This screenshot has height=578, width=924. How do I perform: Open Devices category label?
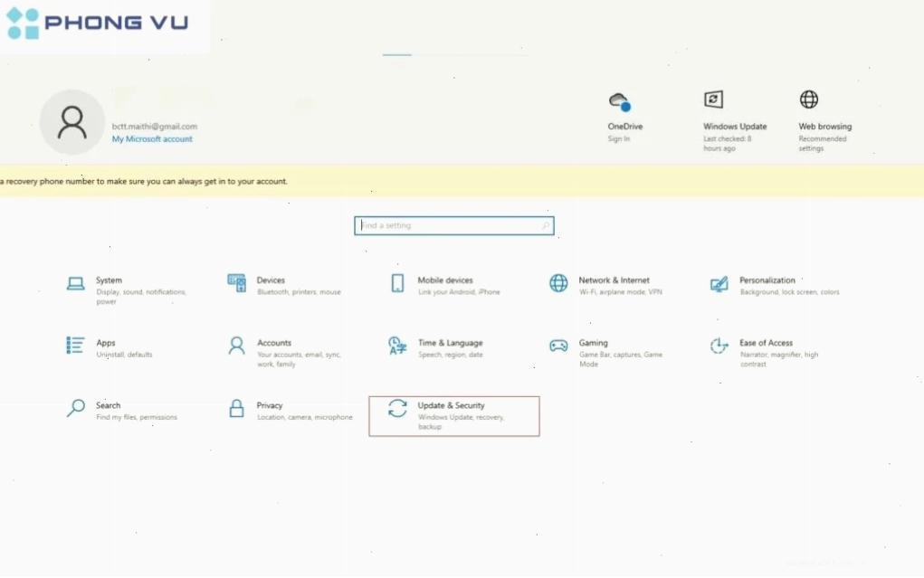(271, 280)
